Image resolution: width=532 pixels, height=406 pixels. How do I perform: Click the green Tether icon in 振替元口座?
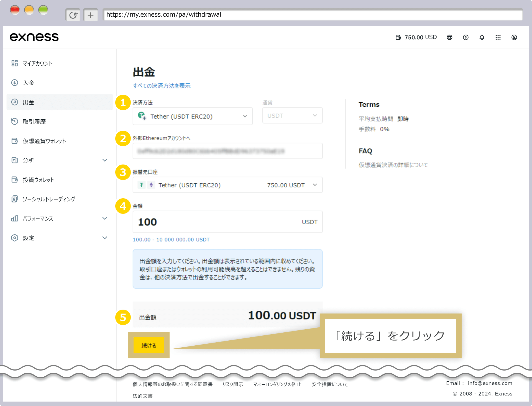coord(142,185)
